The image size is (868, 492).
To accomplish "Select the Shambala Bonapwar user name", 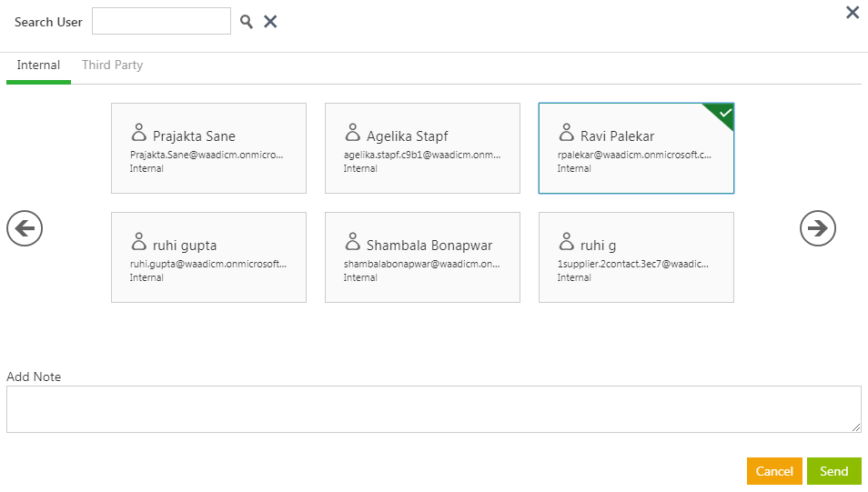I will (x=429, y=246).
